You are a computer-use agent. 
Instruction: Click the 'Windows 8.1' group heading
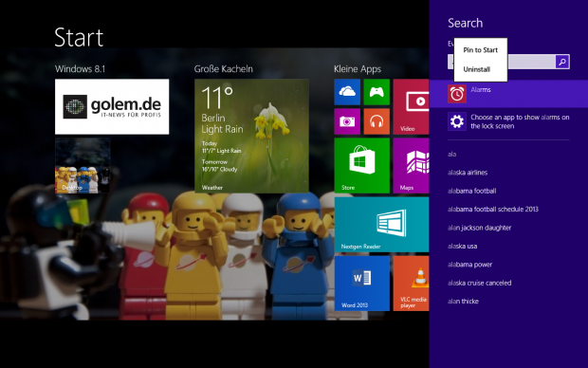80,69
